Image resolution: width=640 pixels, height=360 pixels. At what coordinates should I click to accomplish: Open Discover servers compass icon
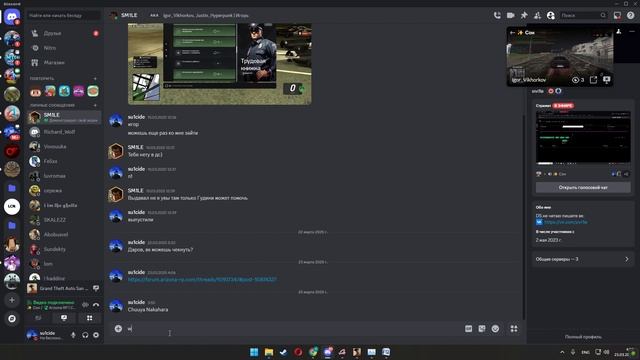(x=12, y=318)
